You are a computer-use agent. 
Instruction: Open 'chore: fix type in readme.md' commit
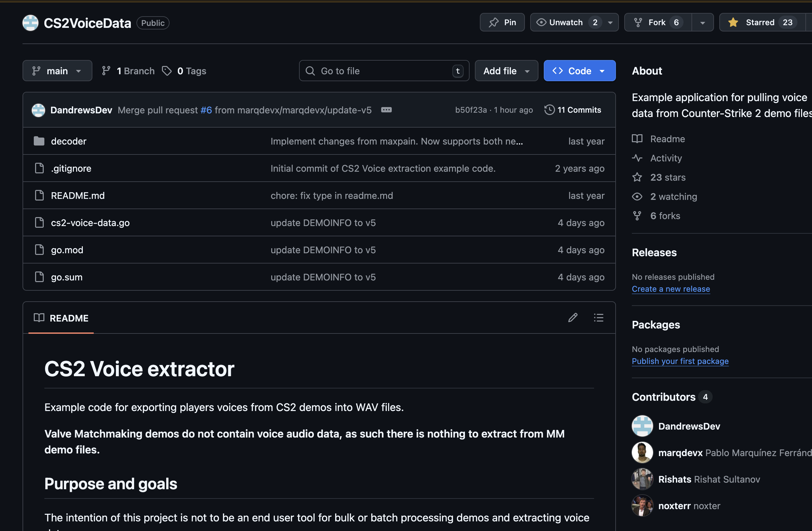point(331,196)
